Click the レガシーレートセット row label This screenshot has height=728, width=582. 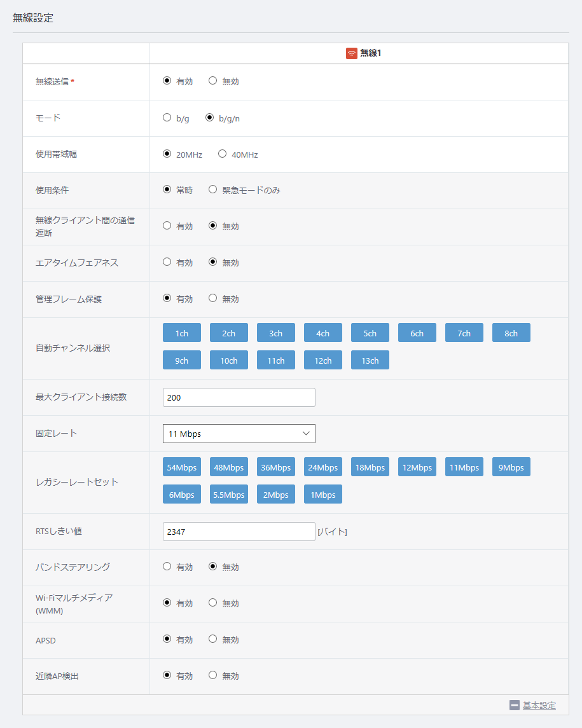tap(77, 482)
